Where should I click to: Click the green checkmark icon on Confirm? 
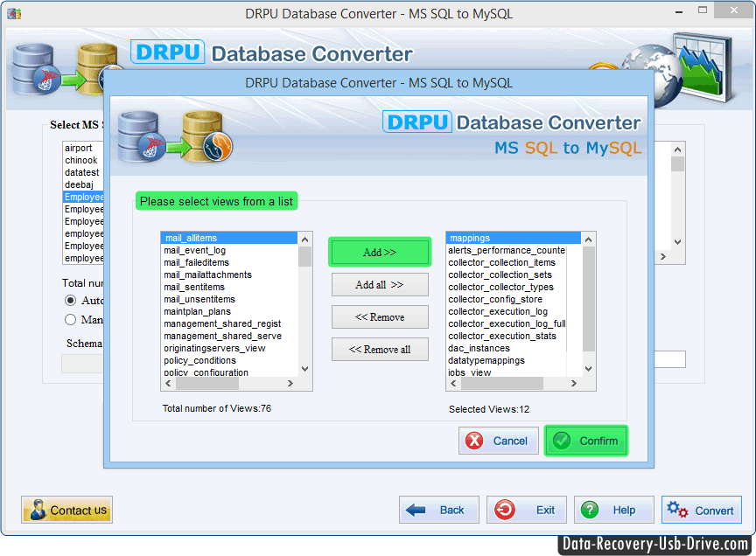562,441
